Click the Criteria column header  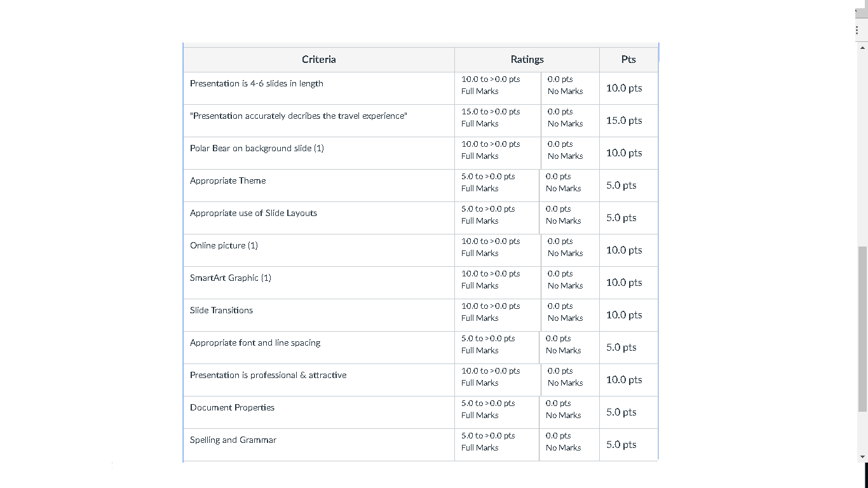319,59
